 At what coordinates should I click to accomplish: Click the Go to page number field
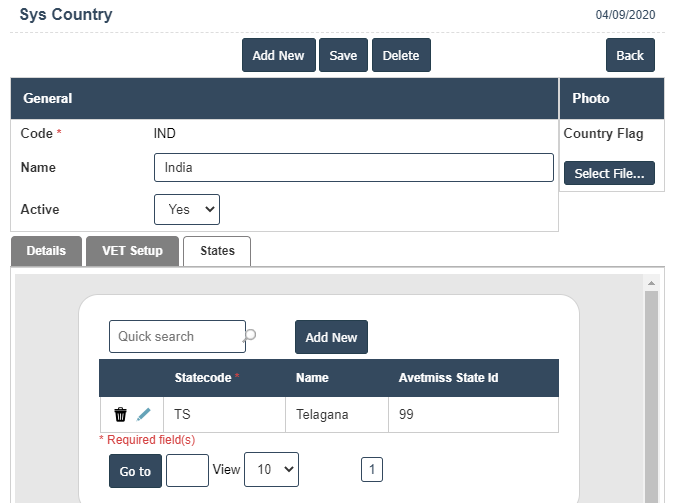point(187,470)
